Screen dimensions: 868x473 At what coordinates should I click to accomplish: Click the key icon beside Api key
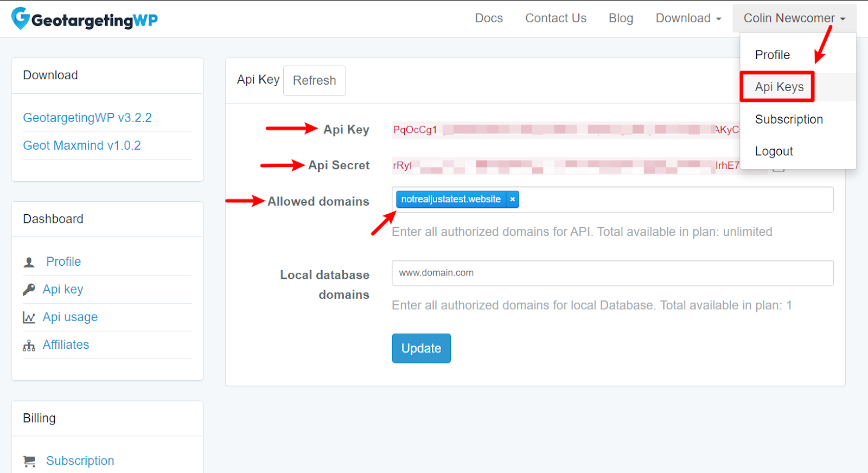pyautogui.click(x=29, y=290)
